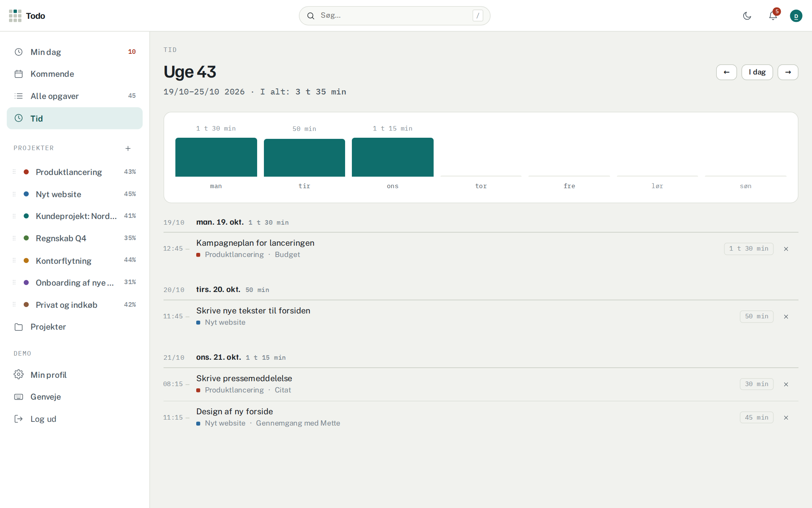Open user avatar menu
This screenshot has height=508, width=812.
pos(796,16)
